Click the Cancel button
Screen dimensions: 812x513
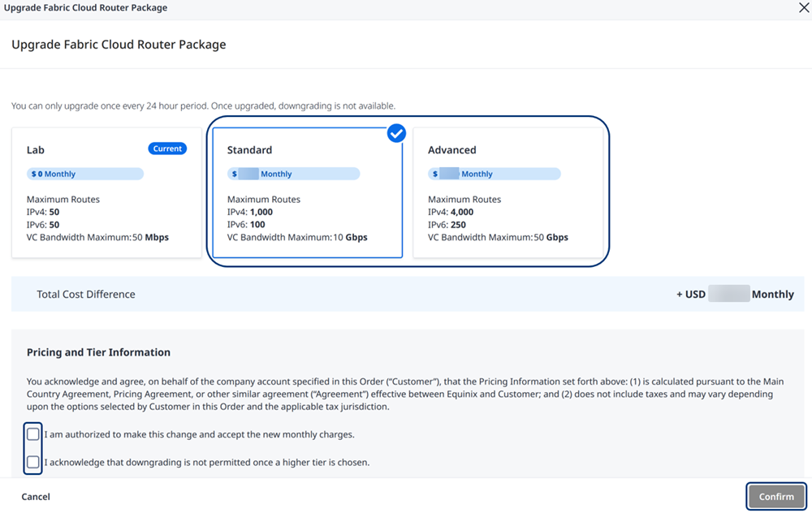(x=36, y=497)
